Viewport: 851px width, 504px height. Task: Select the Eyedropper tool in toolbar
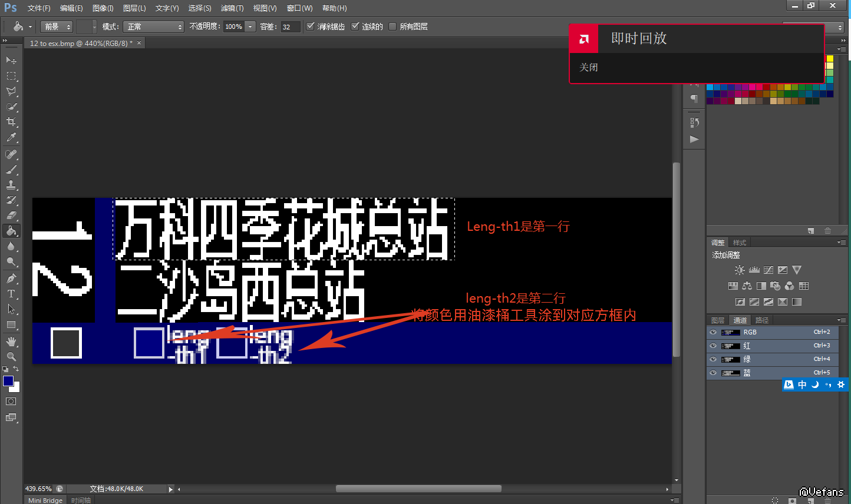point(11,138)
